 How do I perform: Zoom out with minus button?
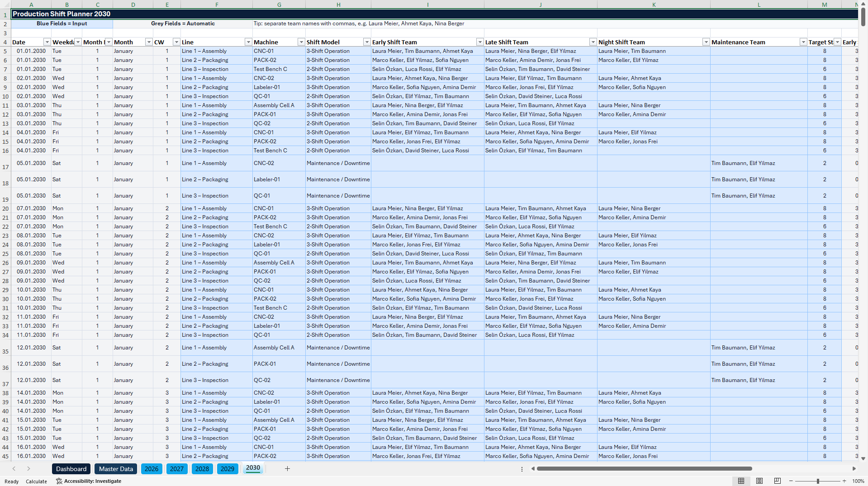click(791, 481)
